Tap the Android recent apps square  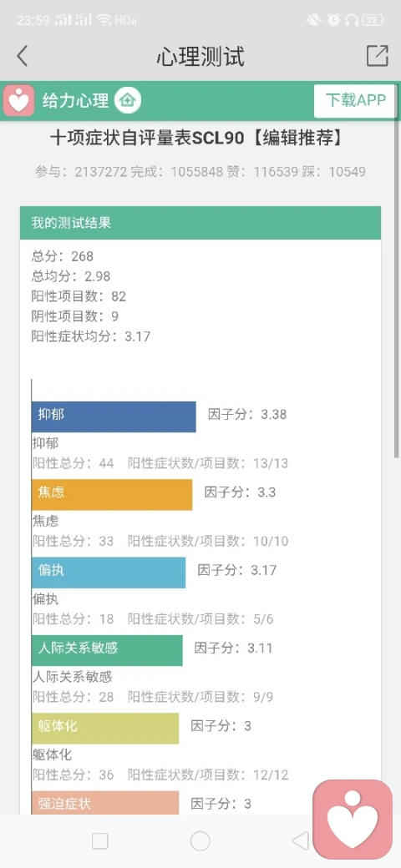click(x=100, y=841)
